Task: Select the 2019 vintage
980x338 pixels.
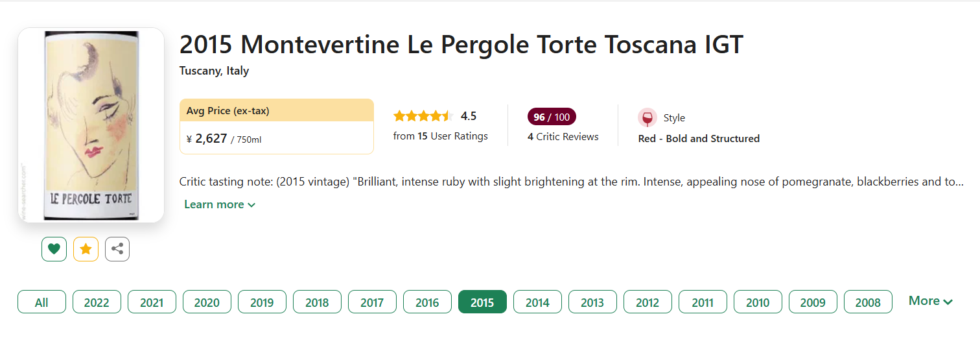Action: click(x=262, y=302)
